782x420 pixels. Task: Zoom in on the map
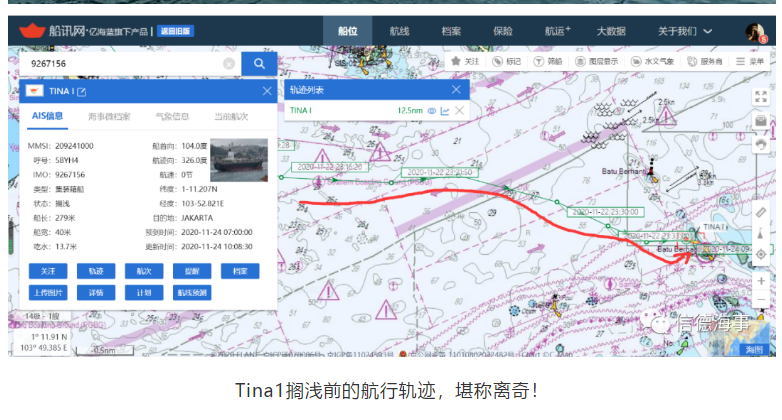(x=761, y=282)
